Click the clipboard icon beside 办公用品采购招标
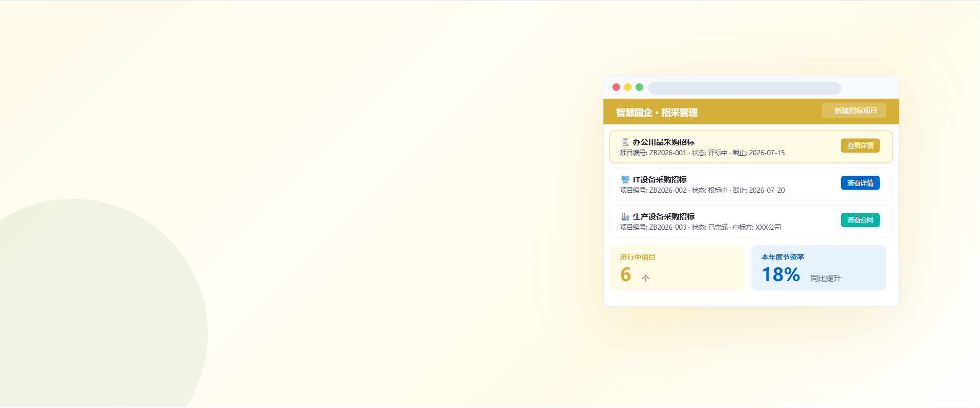 (625, 142)
